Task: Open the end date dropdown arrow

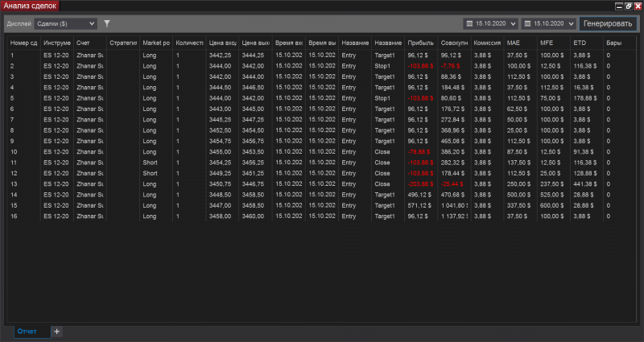Action: click(571, 24)
